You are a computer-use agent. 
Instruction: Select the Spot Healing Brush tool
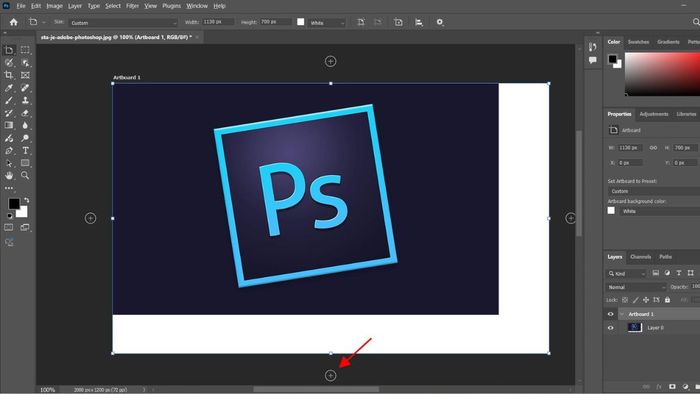[x=25, y=88]
